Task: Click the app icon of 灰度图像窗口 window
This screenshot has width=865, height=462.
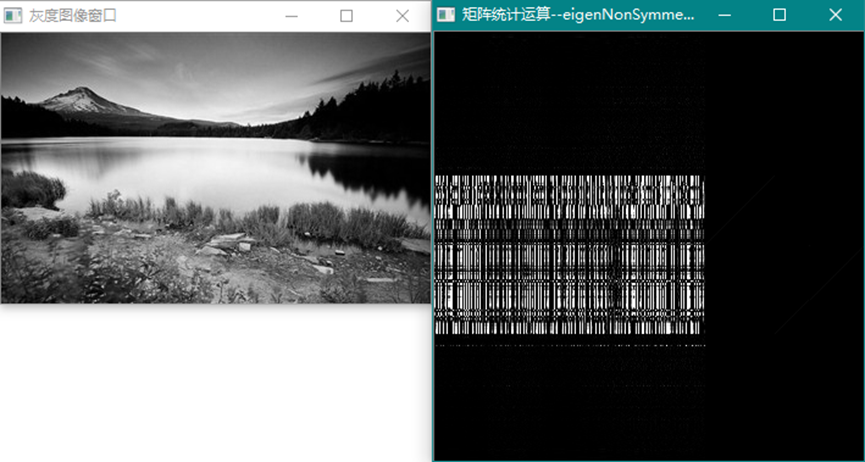Action: (x=13, y=16)
